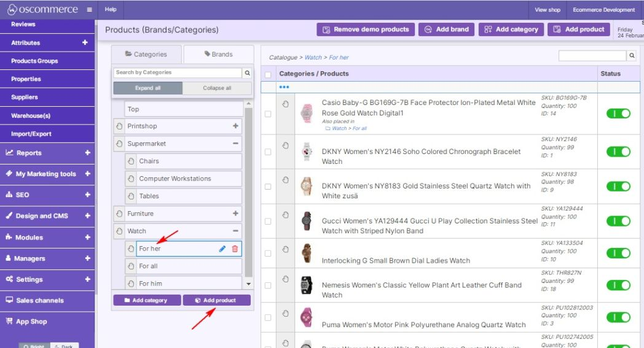
Task: Click Remove demo products button
Action: click(x=366, y=29)
